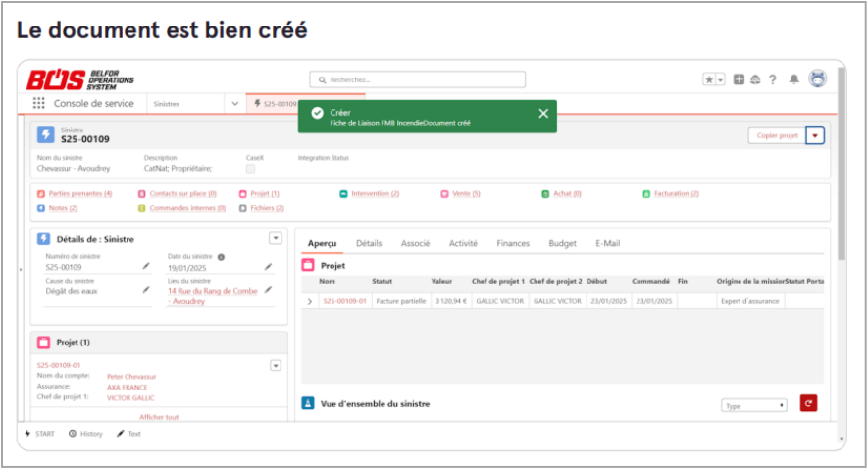
Task: Click the BOS Belfor Operations System logo
Action: pyautogui.click(x=80, y=79)
